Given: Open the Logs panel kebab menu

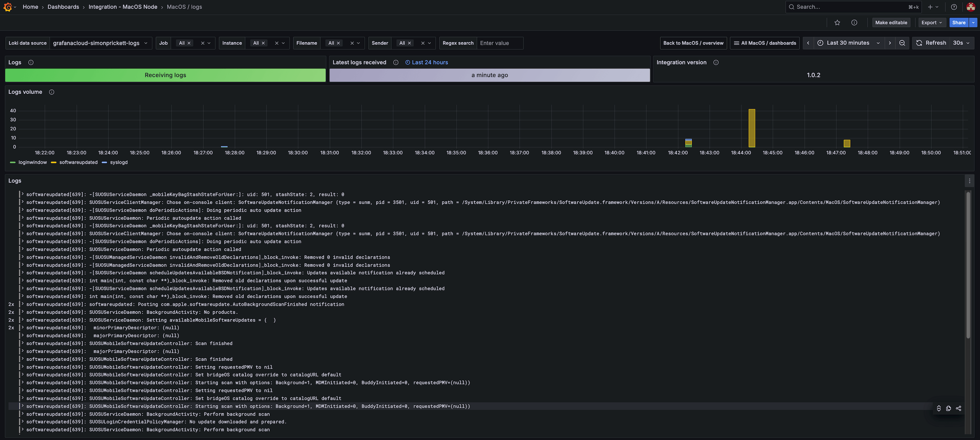Looking at the screenshot, I should pos(970,180).
